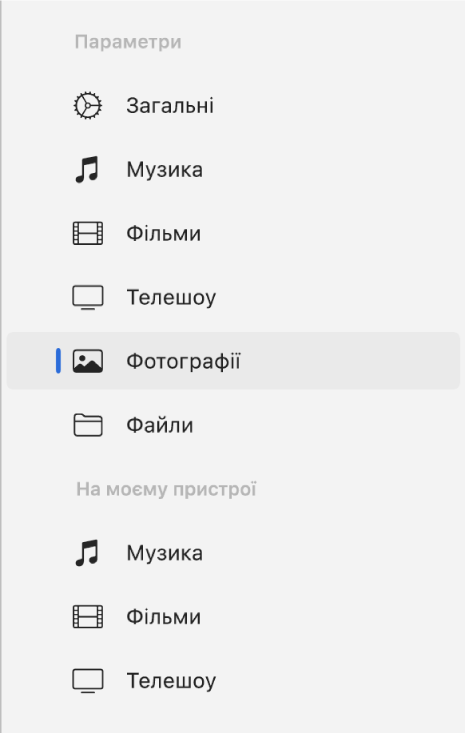Image resolution: width=466 pixels, height=734 pixels.
Task: Click the gear icon next to Загальні
Action: pos(88,106)
